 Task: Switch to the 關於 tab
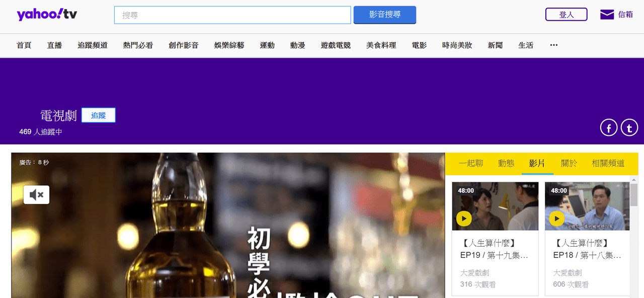[569, 164]
